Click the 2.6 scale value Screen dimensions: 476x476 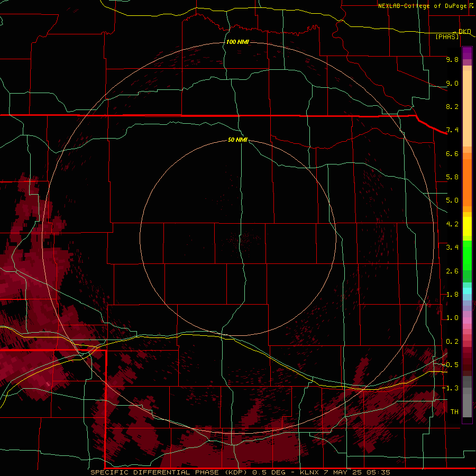(452, 271)
